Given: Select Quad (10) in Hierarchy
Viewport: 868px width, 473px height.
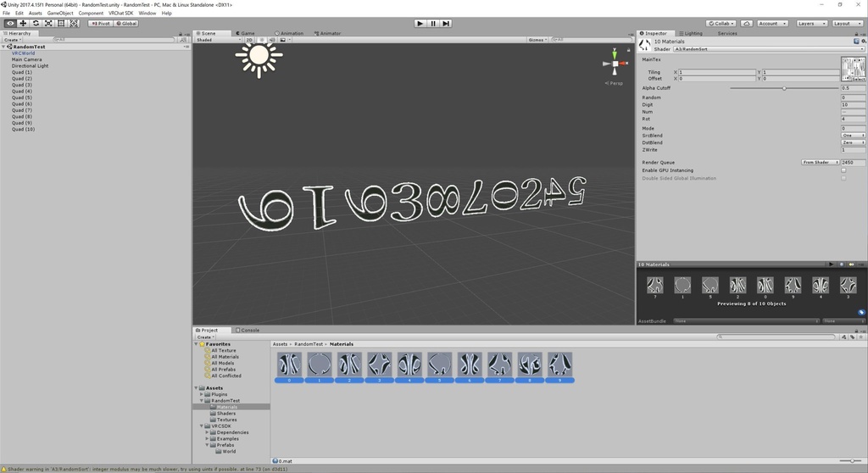Looking at the screenshot, I should pos(23,129).
